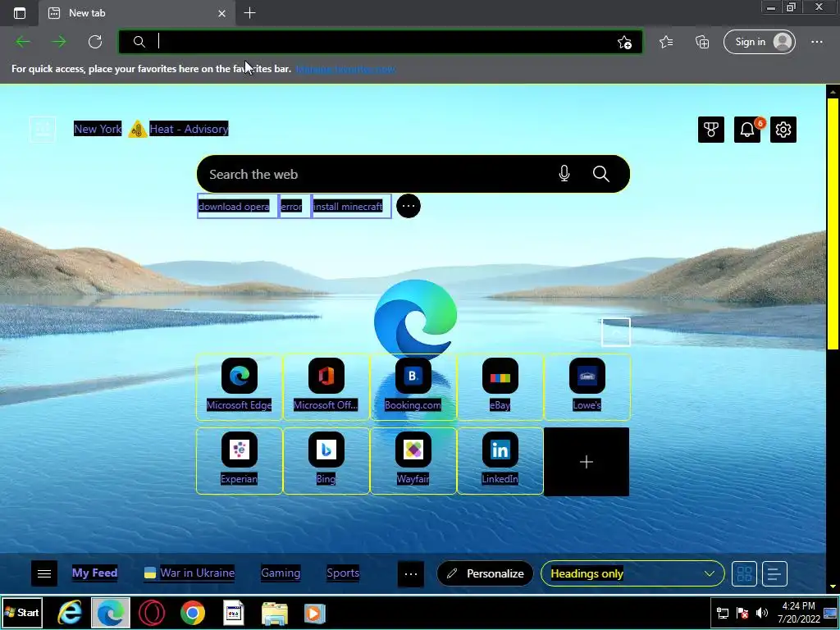Click the browser back arrow
Screen dimensions: 840x630
point(23,42)
